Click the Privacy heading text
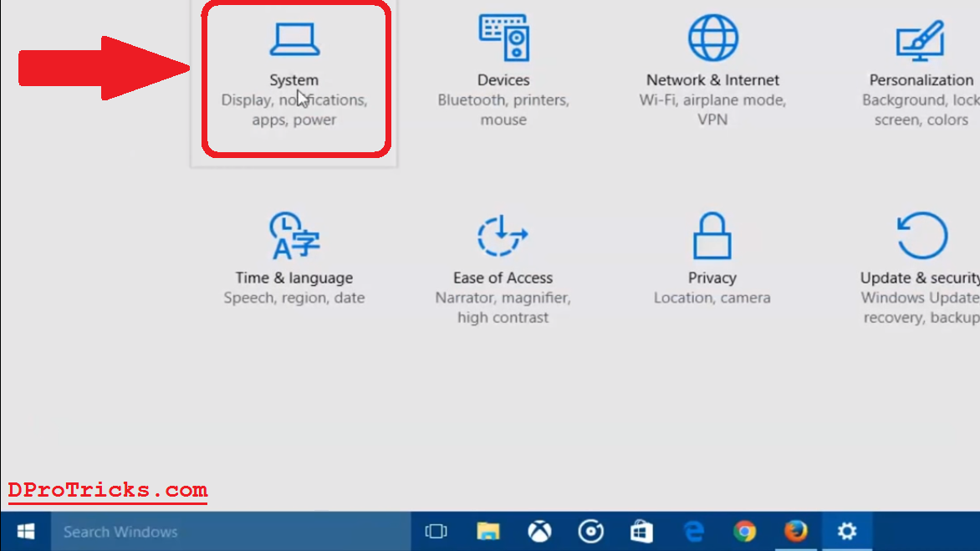The height and width of the screenshot is (551, 980). [x=712, y=278]
